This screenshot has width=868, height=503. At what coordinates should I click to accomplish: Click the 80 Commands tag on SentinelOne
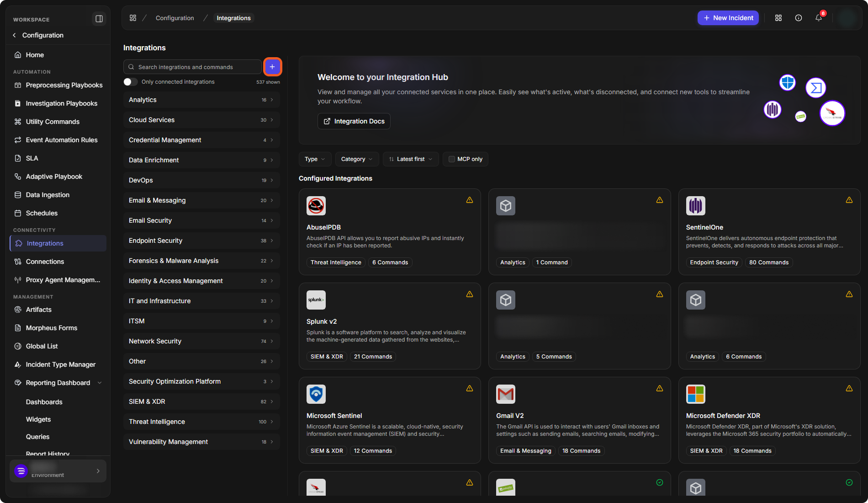(x=769, y=262)
